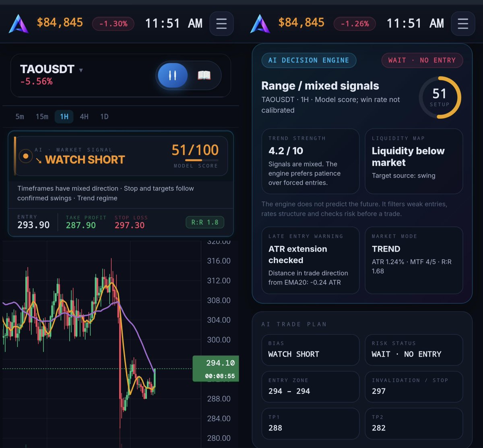Click the Entry Zone 294 – 294 card
Screen dimensions: 483x448
click(310, 386)
